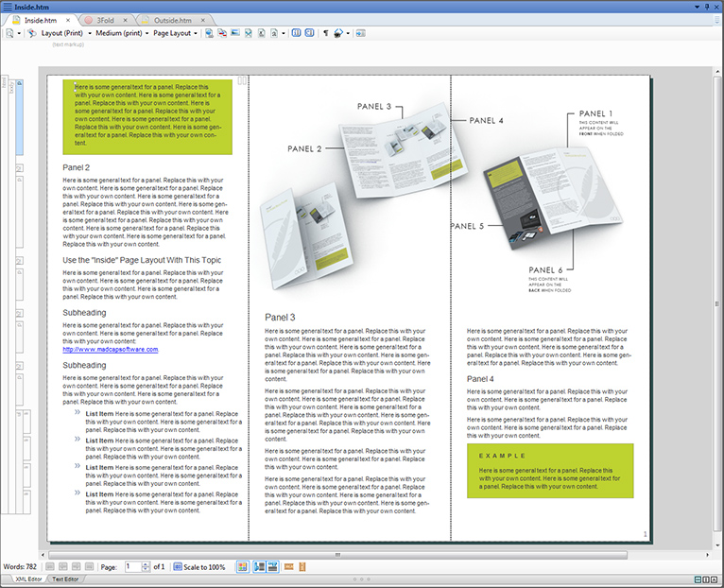Open the window menu icon beside Inside.htm title
724x588 pixels.
click(7, 7)
